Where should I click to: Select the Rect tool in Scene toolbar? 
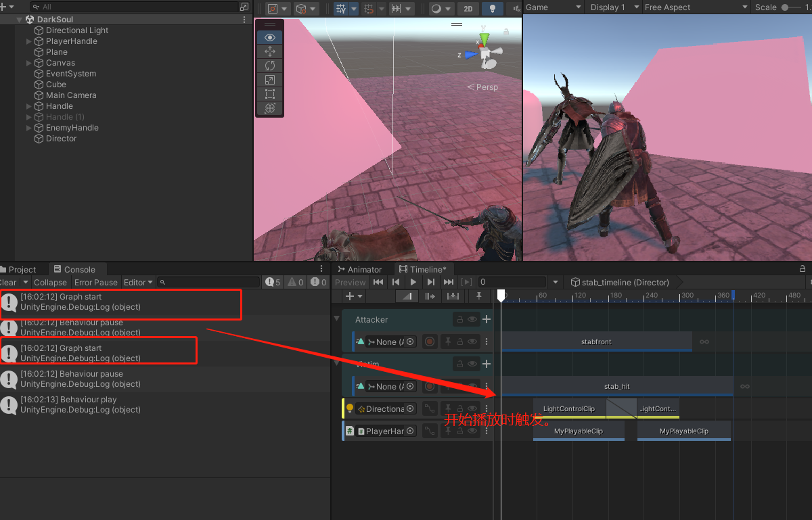point(270,94)
